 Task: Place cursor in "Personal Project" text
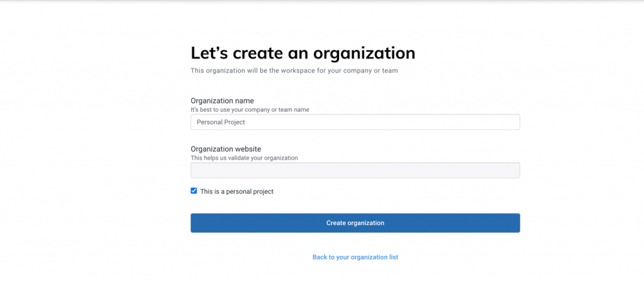221,122
